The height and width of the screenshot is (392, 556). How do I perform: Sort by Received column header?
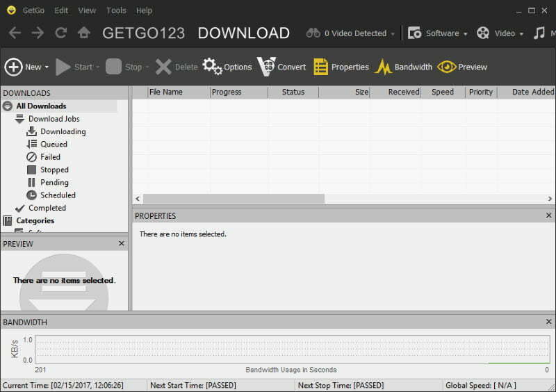point(395,92)
